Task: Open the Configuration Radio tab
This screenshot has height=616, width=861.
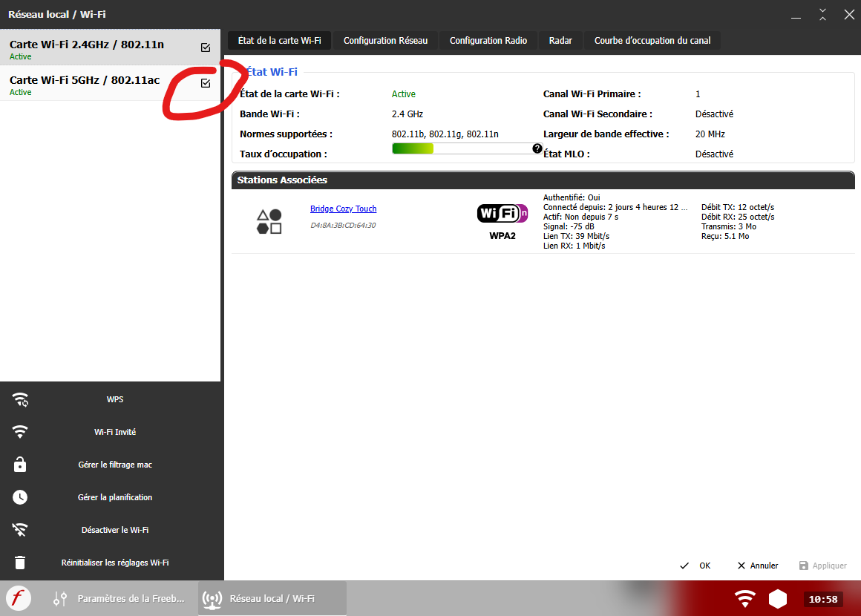Action: tap(488, 41)
